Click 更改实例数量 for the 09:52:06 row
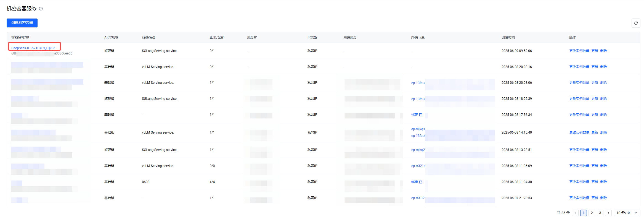The height and width of the screenshot is (224, 644). click(x=579, y=51)
